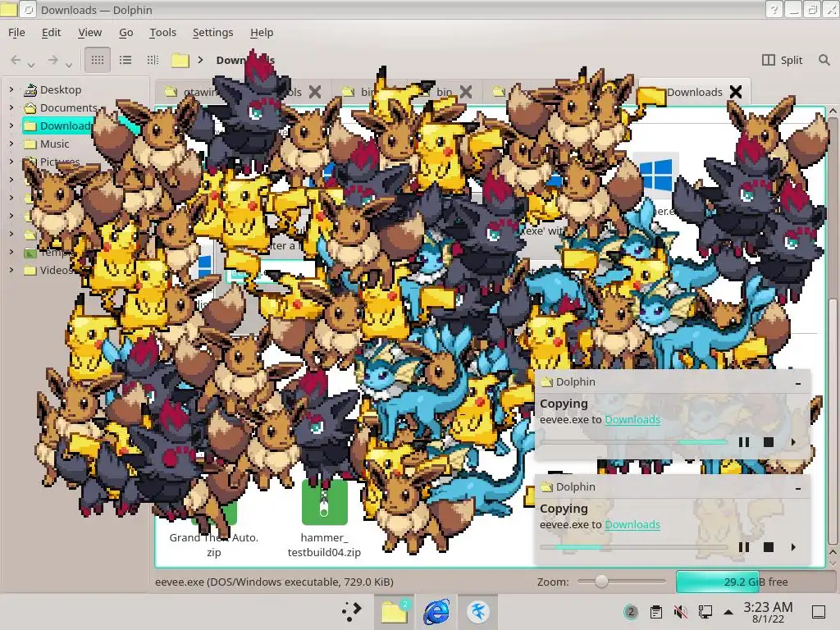Unmute the audio volume tray icon
This screenshot has height=630, width=840.
pos(680,611)
